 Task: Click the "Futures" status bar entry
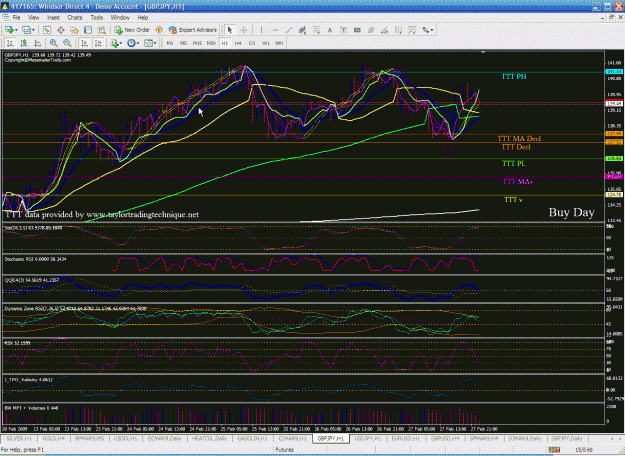(x=285, y=450)
